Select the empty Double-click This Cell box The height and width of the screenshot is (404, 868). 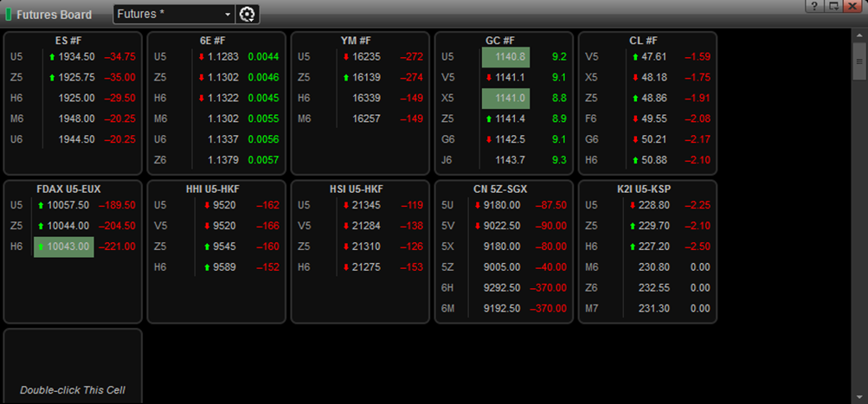click(x=73, y=366)
